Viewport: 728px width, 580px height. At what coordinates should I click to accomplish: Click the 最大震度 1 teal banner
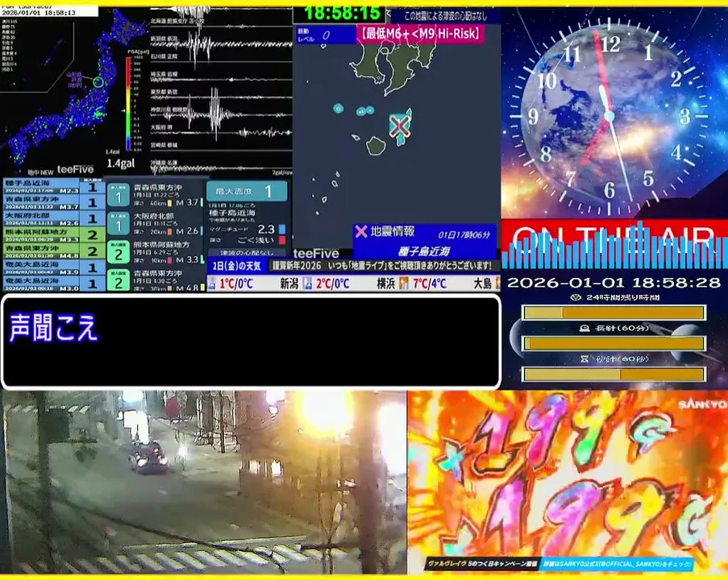tap(247, 191)
